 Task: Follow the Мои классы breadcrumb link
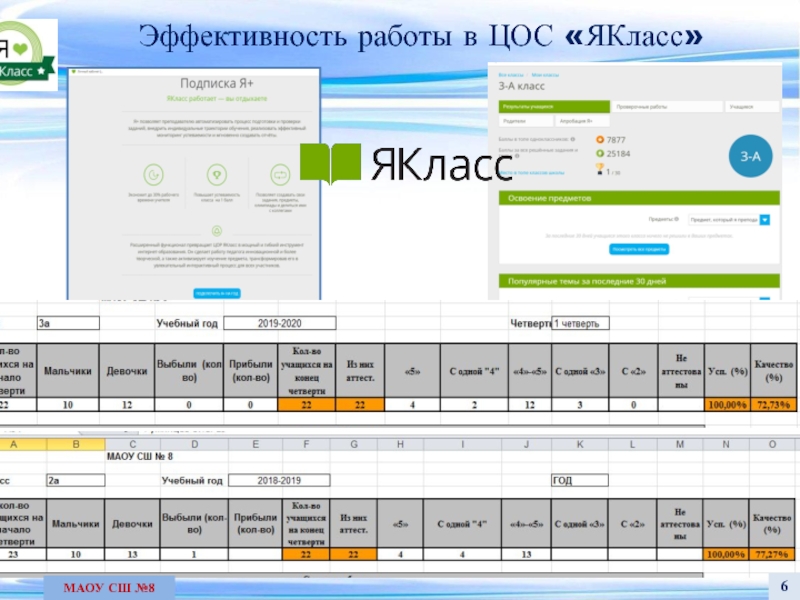[x=545, y=75]
